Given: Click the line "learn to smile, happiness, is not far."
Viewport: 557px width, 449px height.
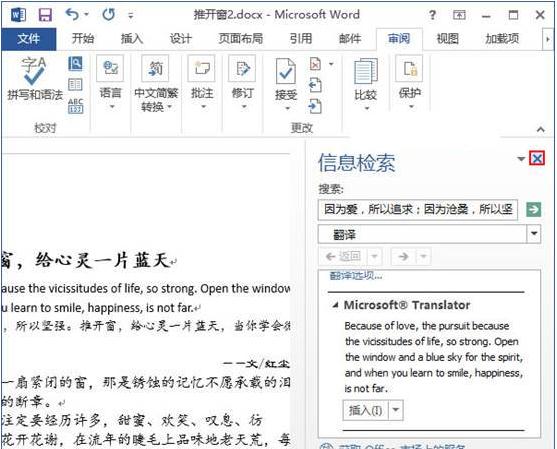Looking at the screenshot, I should [102, 308].
